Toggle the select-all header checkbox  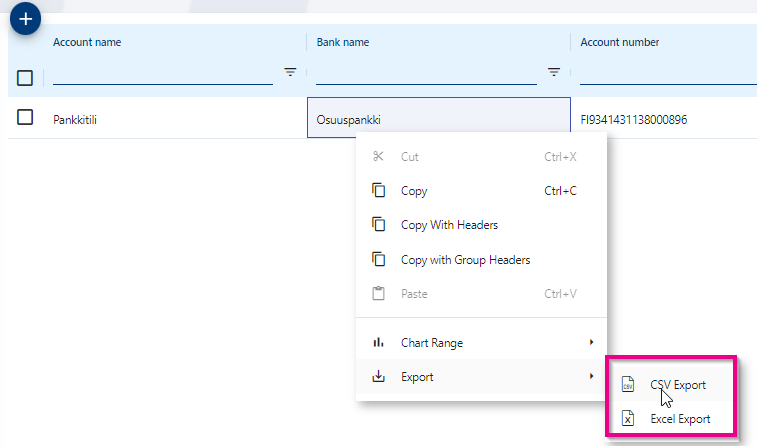pyautogui.click(x=25, y=78)
